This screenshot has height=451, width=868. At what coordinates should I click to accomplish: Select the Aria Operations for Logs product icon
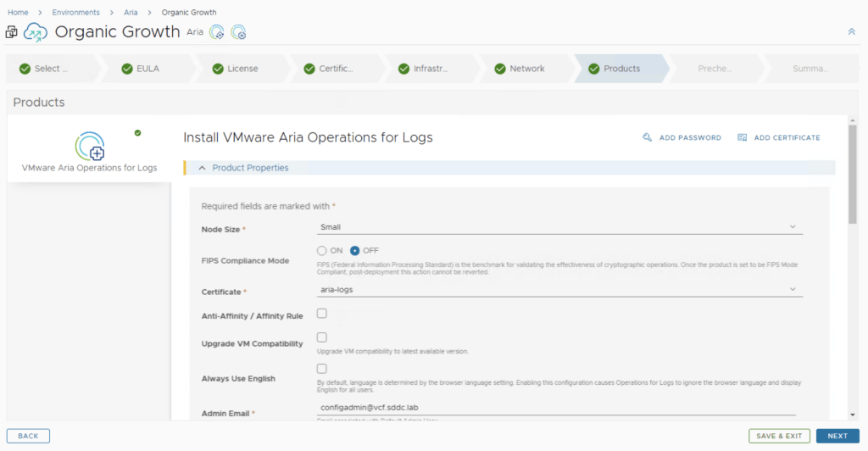pos(89,147)
